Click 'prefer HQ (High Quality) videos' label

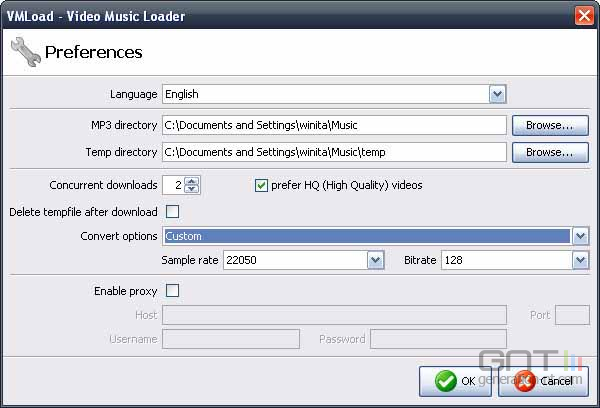(347, 185)
